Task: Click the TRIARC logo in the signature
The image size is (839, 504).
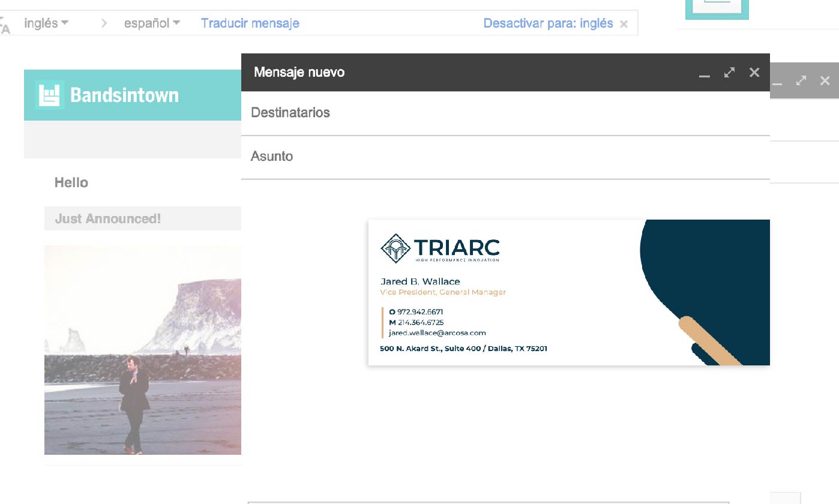Action: coord(440,248)
